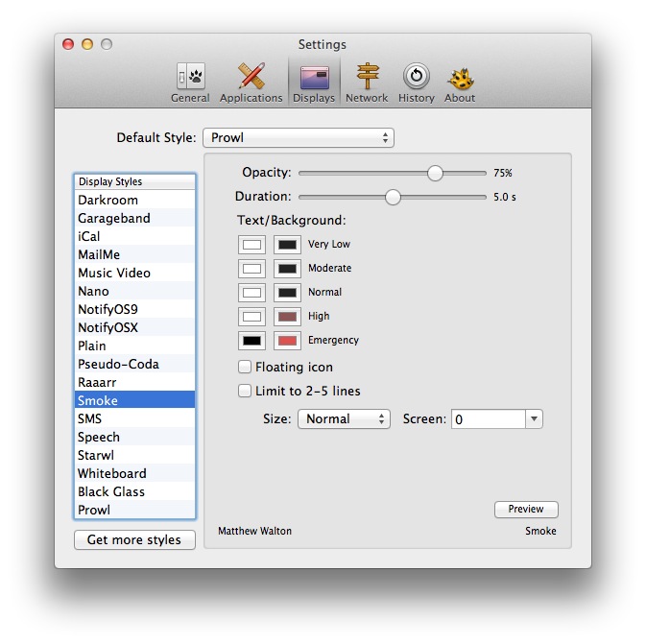Open the About Growl pane

pyautogui.click(x=460, y=83)
